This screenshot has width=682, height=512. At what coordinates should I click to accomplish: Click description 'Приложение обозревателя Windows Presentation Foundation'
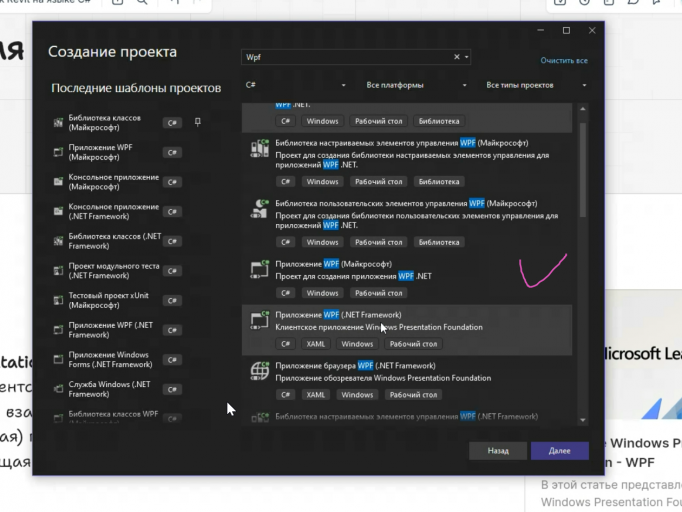click(x=383, y=378)
